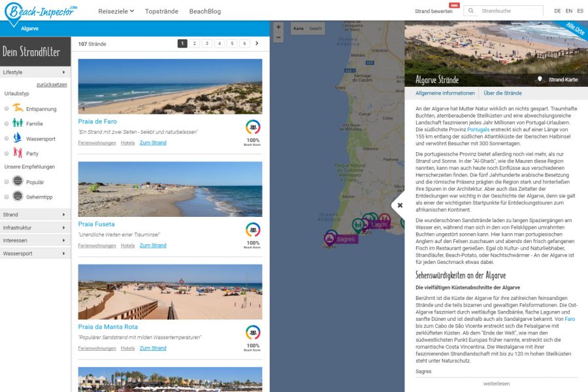Screen dimensions: 588x392
Task: Click Strand bewerten link
Action: (434, 11)
